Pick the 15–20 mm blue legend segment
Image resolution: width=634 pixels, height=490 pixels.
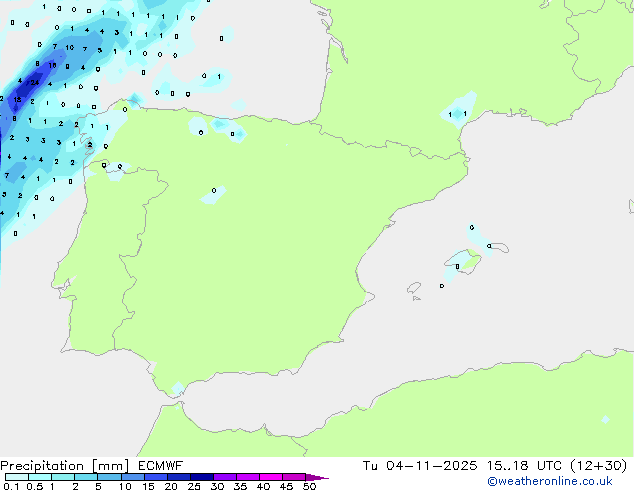[x=156, y=477]
